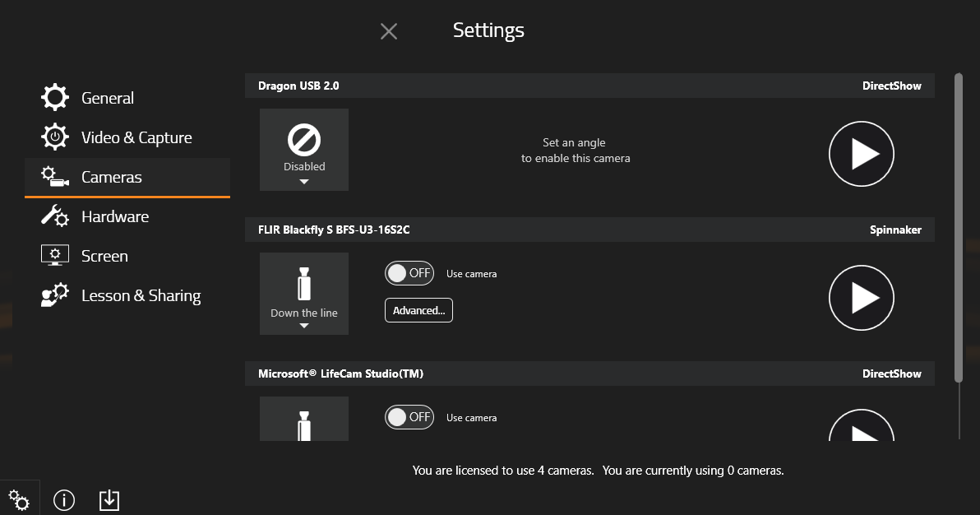Click the 'Disabled' label on Dragon USB tile
This screenshot has height=515, width=980.
pos(303,166)
